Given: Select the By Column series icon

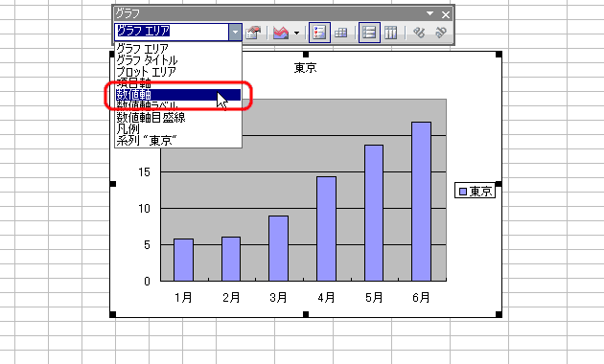Looking at the screenshot, I should [390, 33].
